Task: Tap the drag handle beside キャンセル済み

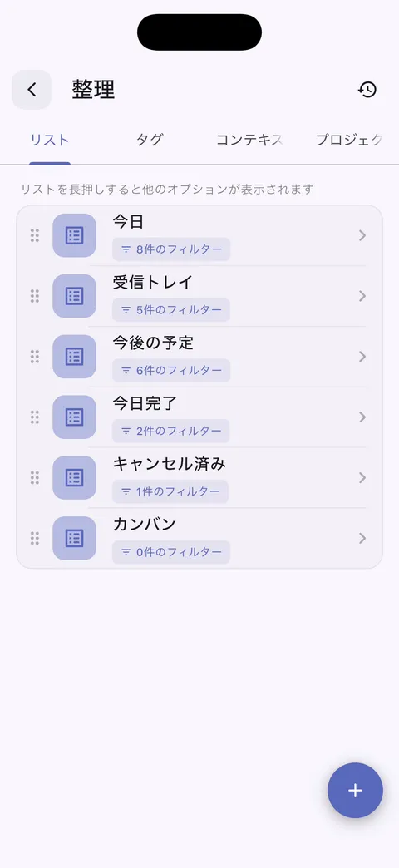Action: pyautogui.click(x=34, y=478)
